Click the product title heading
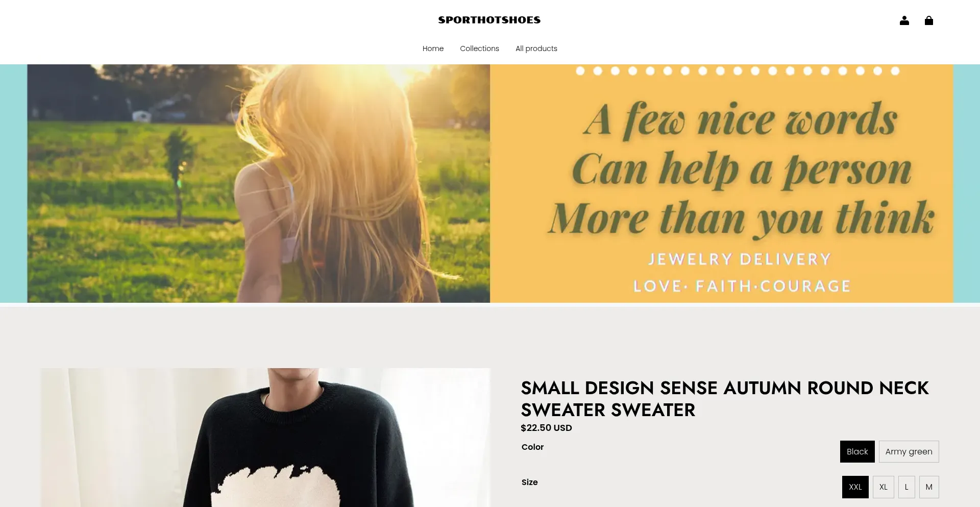 pos(725,399)
